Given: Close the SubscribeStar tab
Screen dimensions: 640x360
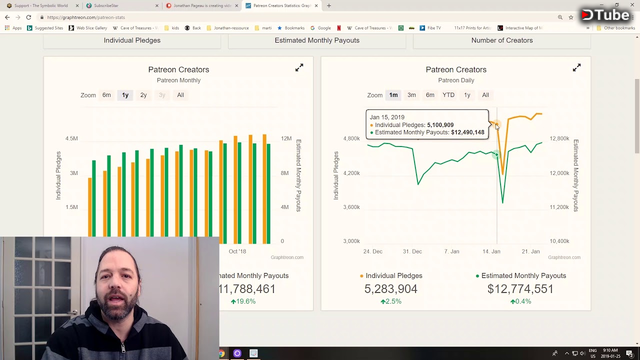Looking at the screenshot, I should point(157,6).
